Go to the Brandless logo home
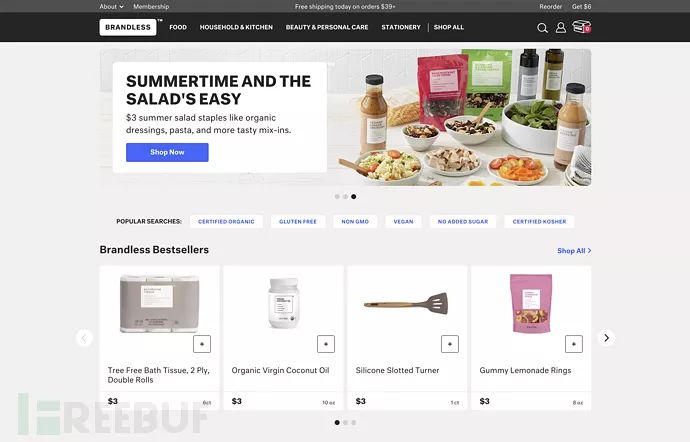The height and width of the screenshot is (442, 690). click(128, 27)
